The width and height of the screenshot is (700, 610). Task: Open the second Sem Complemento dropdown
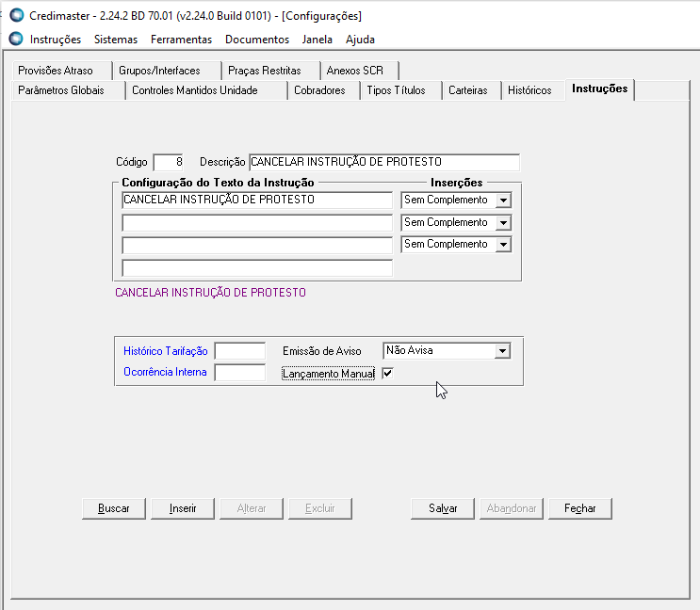tap(503, 222)
